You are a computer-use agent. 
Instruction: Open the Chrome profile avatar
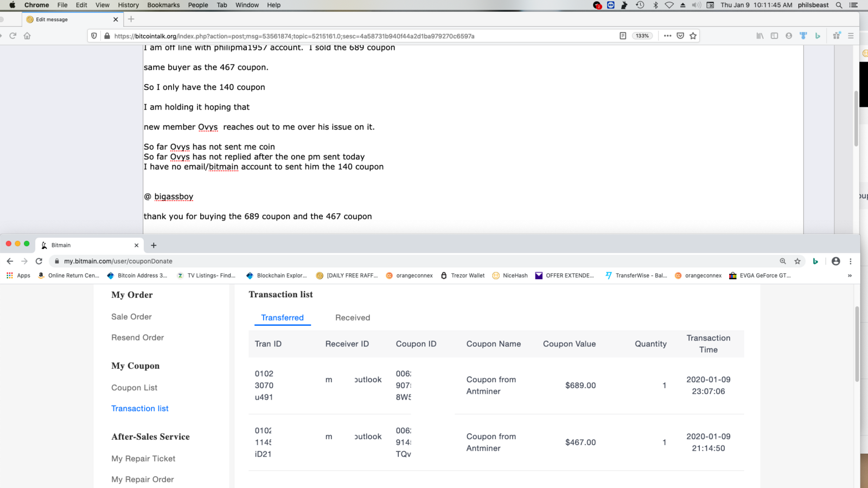(836, 261)
